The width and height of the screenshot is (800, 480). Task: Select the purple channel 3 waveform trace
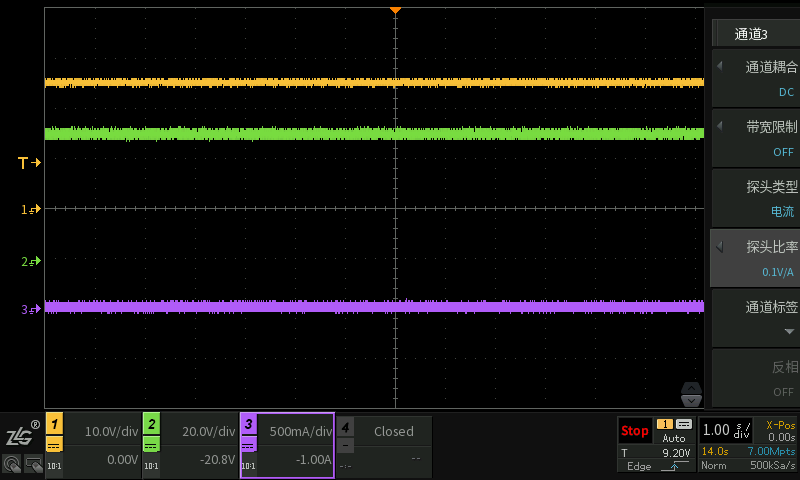click(x=374, y=307)
